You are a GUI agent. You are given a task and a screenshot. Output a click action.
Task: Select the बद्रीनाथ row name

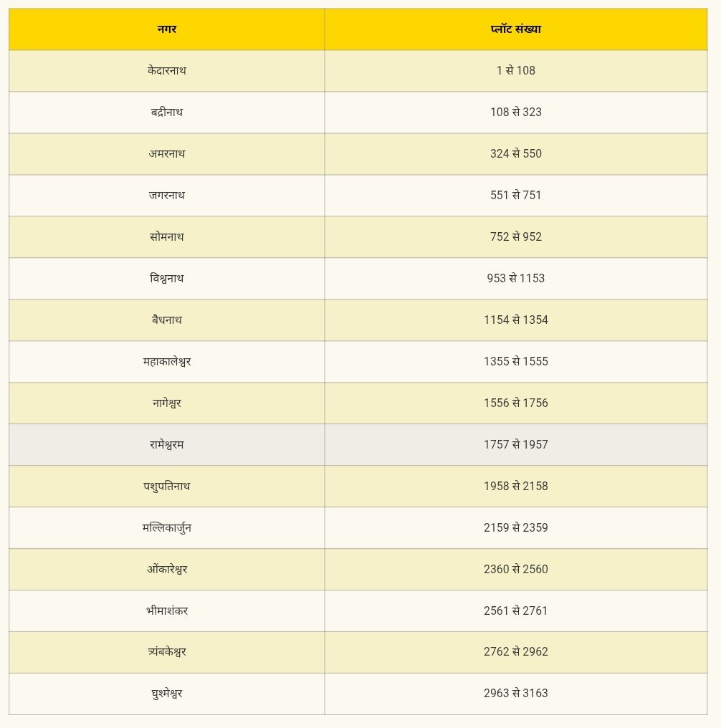pyautogui.click(x=167, y=112)
